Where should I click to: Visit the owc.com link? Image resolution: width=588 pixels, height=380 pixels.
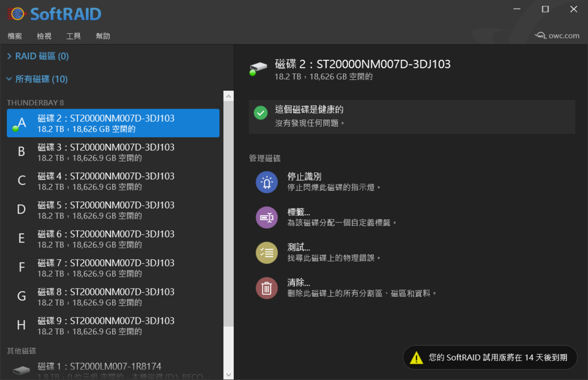click(557, 36)
